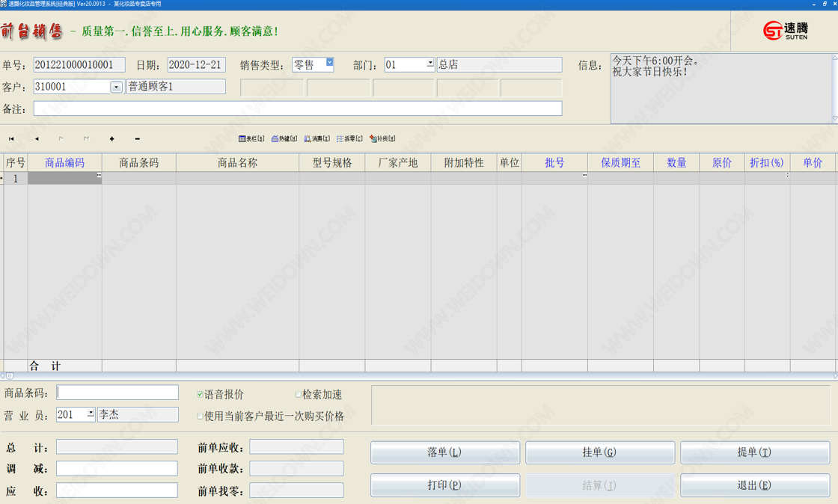Select row 1 in the grid
The image size is (838, 504).
tap(16, 179)
